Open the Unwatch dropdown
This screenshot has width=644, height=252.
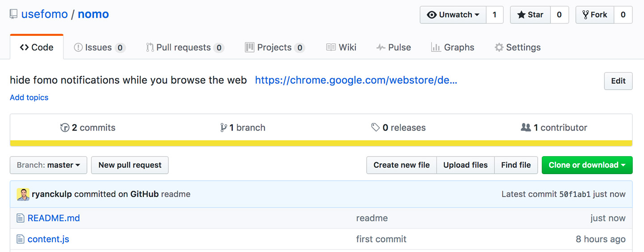(x=453, y=15)
